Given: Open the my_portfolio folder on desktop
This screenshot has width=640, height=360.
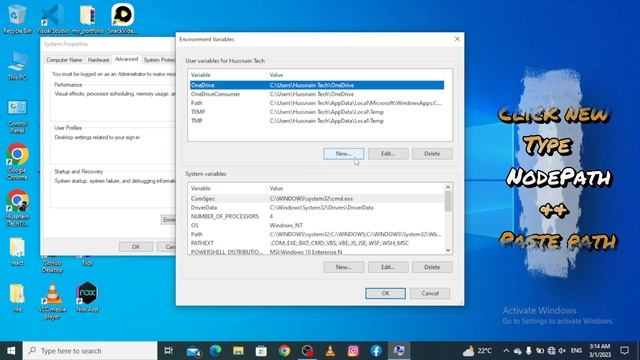Looking at the screenshot, I should click(87, 18).
